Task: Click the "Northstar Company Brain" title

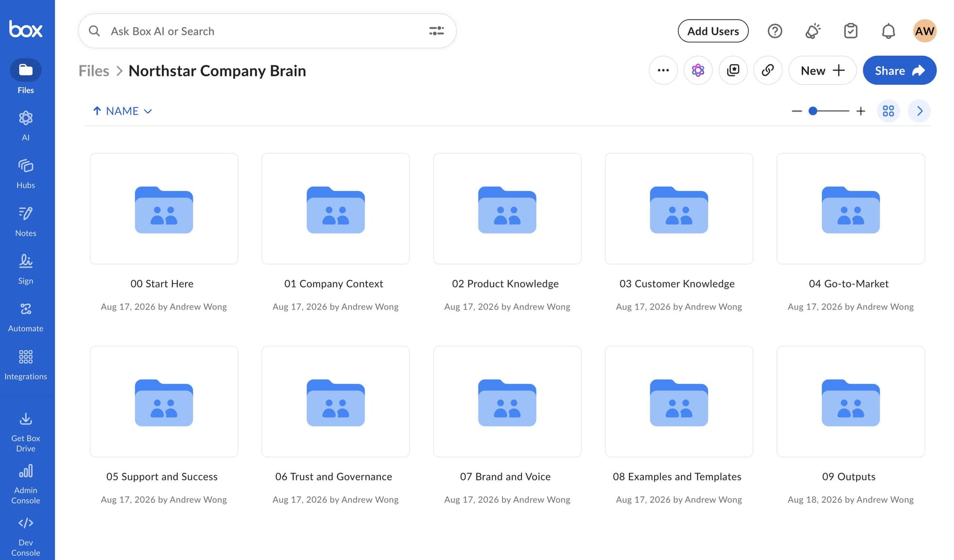Action: tap(217, 70)
